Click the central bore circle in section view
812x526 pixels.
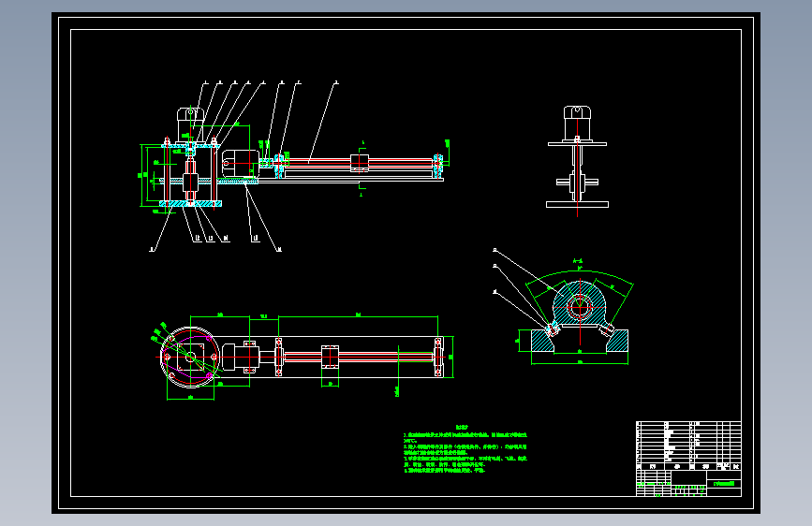580,307
